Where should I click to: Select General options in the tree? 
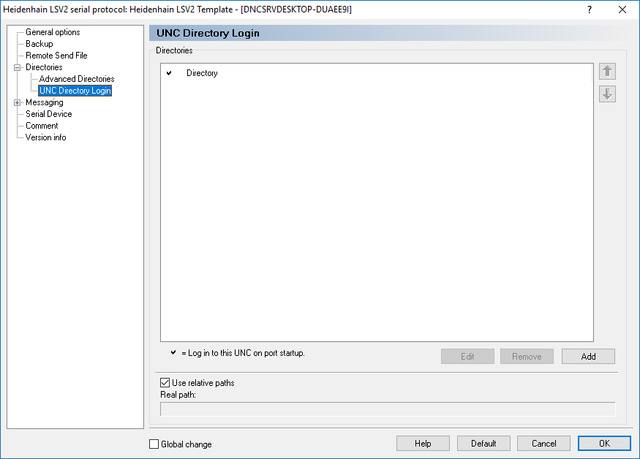click(53, 33)
